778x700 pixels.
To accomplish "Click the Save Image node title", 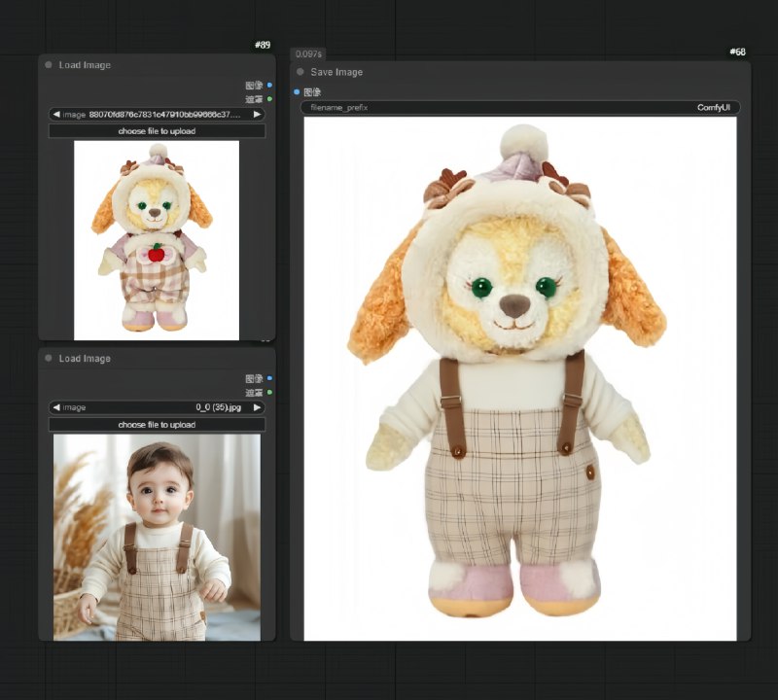I will pos(336,72).
